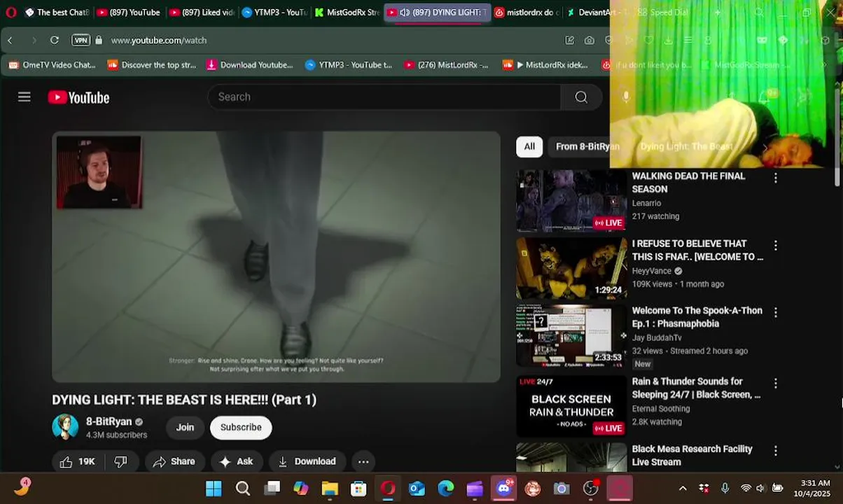Open the YouTube hamburger guide menu

point(25,97)
